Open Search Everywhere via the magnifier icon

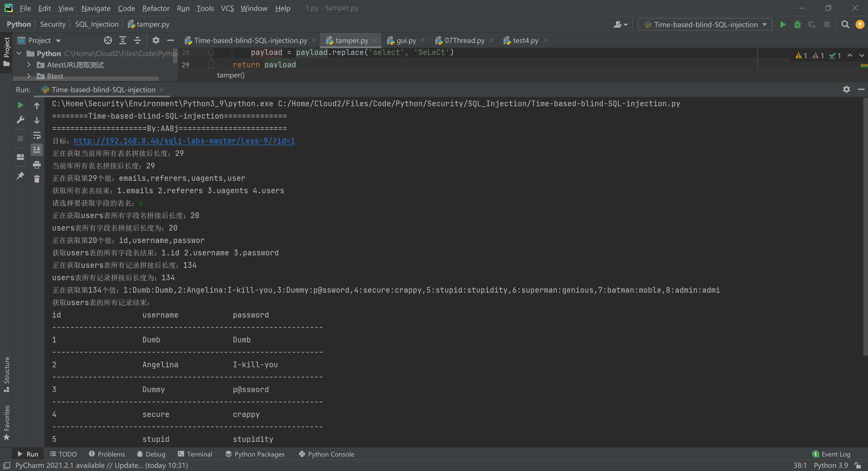[845, 25]
